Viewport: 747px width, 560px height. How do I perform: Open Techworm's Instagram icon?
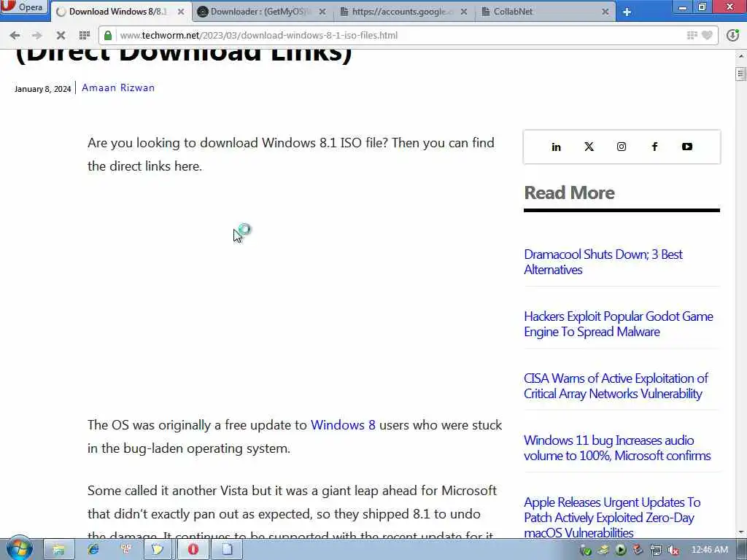[x=622, y=147]
